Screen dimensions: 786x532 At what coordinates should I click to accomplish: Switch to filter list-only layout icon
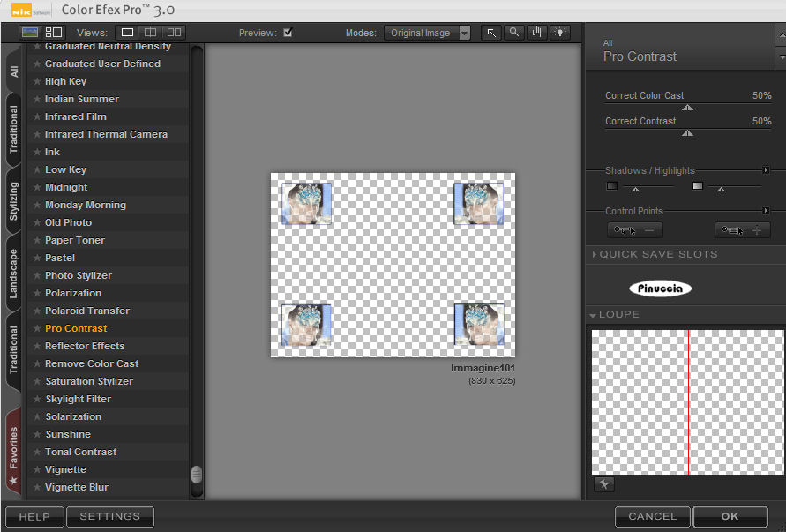tap(54, 33)
